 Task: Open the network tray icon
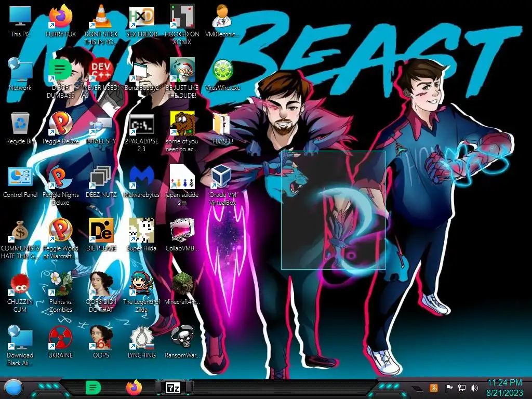[x=462, y=388]
